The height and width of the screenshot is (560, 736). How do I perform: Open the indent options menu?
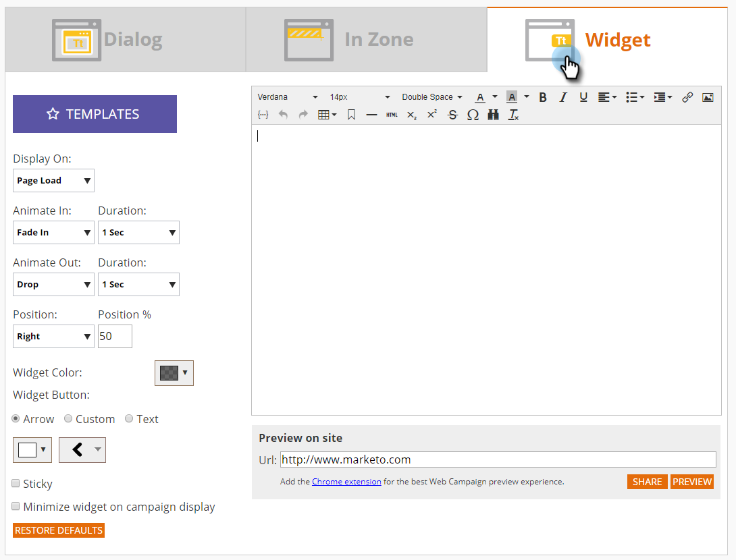pyautogui.click(x=663, y=97)
